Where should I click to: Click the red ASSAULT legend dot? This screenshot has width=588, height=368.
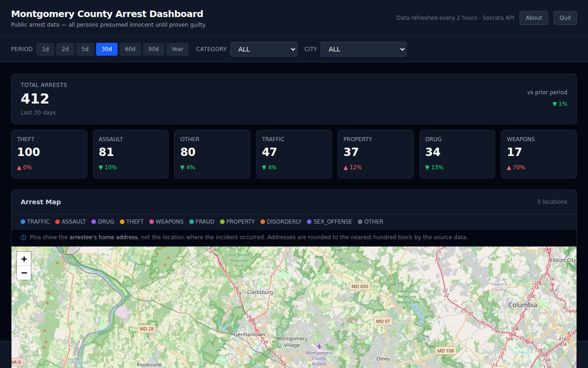tap(57, 222)
